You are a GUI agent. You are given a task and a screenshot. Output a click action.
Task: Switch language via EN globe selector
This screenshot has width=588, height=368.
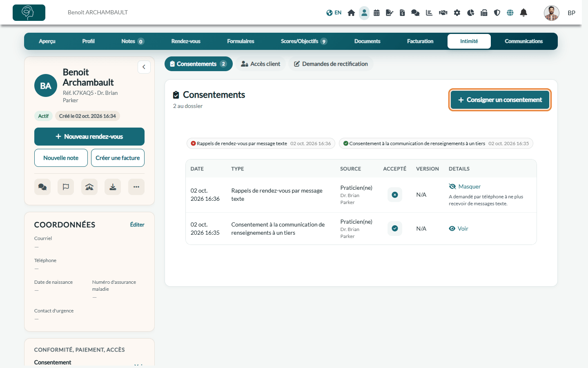click(334, 13)
